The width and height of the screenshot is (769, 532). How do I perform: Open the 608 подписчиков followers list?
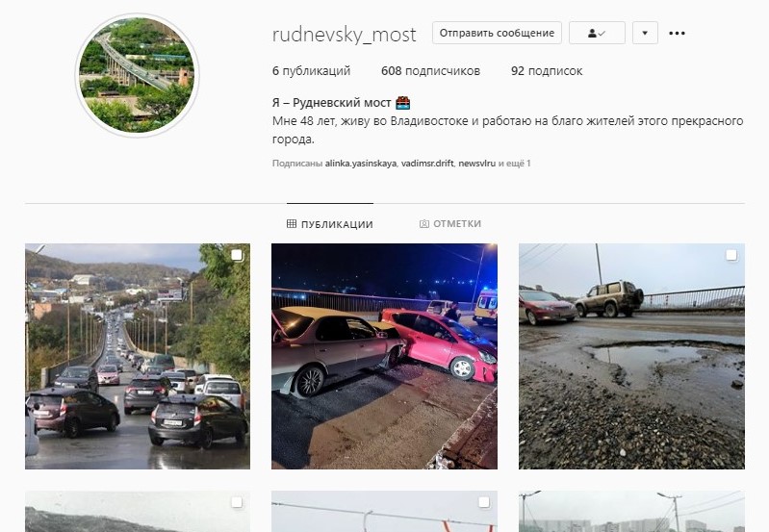(x=430, y=71)
